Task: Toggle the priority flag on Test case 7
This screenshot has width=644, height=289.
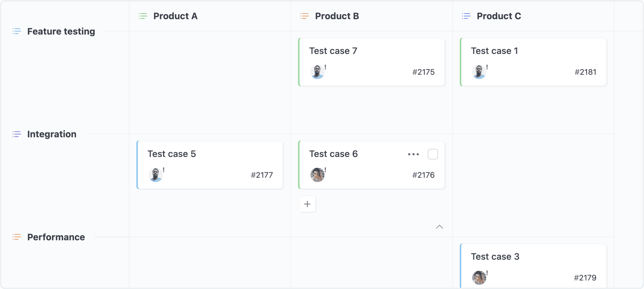Action: click(x=326, y=67)
